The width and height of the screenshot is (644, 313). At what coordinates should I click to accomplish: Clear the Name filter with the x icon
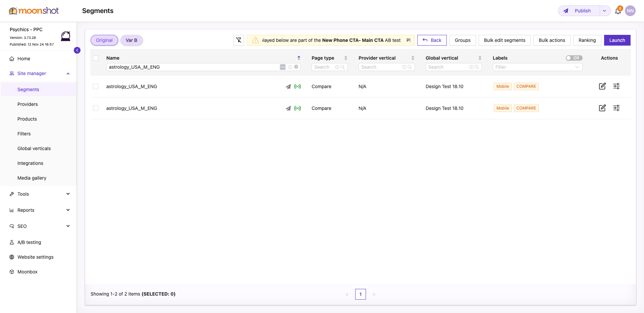click(x=296, y=67)
